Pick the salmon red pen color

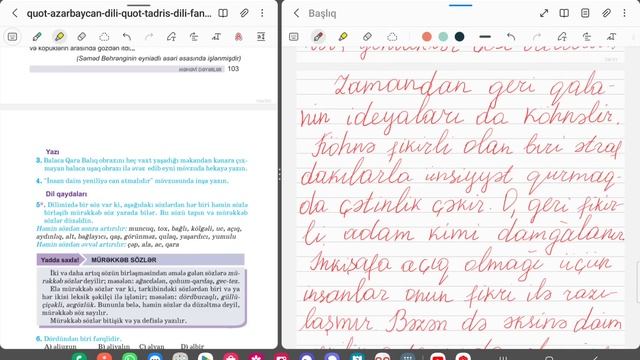427,37
